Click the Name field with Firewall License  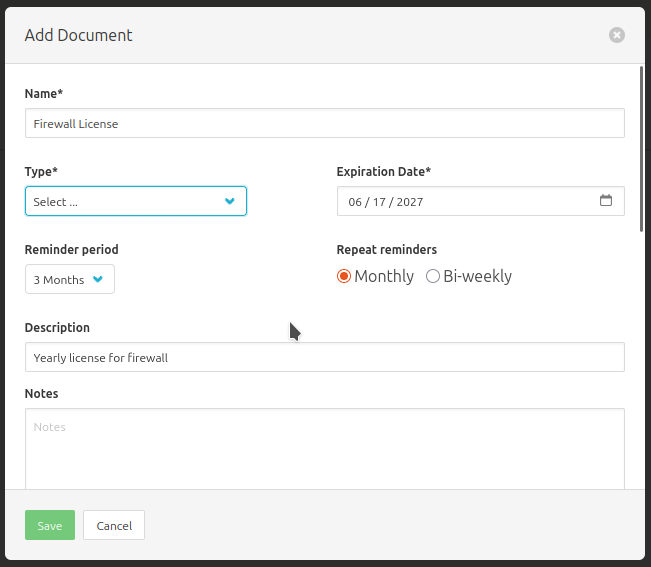pos(324,123)
